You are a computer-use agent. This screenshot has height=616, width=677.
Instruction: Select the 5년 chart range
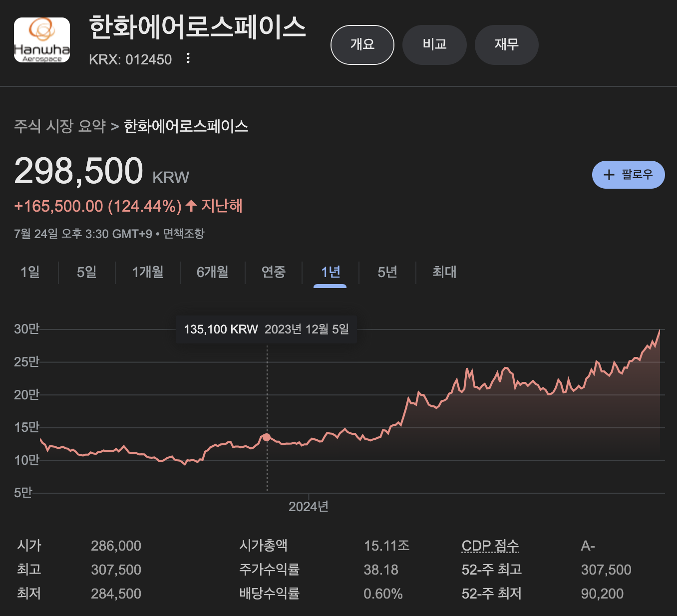(387, 272)
